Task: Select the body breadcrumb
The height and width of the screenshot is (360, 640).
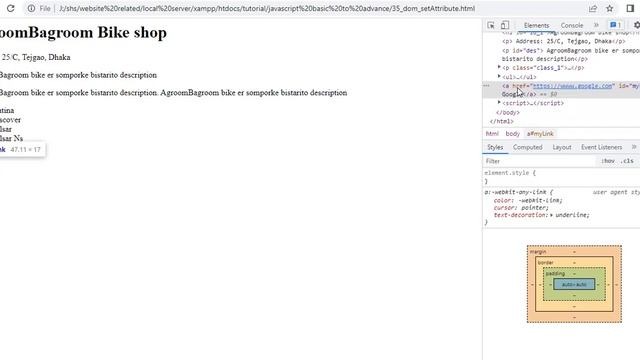Action: (512, 133)
